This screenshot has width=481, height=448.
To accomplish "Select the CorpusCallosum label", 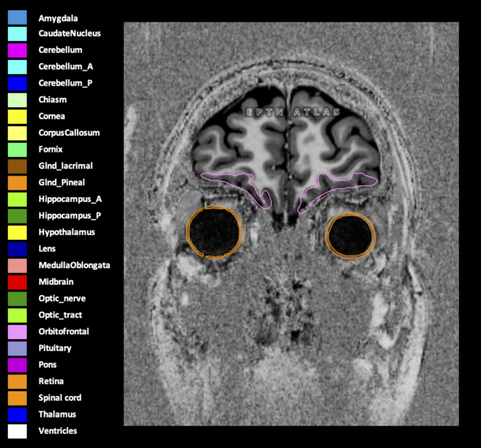I will click(x=69, y=133).
